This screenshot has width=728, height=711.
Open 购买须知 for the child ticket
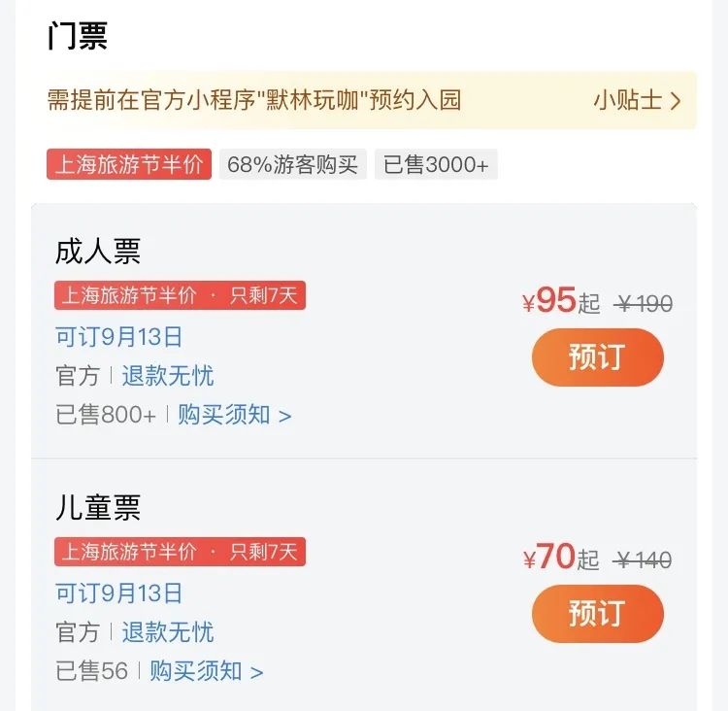pos(206,671)
